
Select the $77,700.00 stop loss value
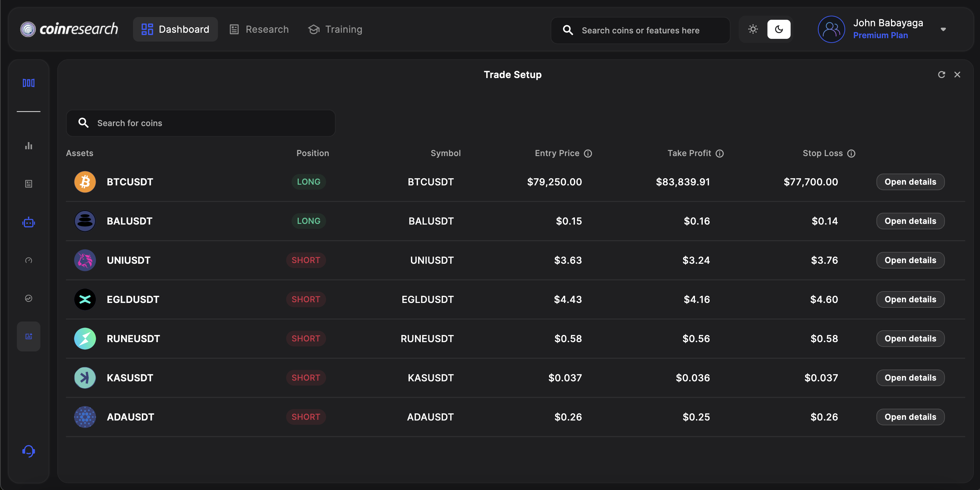811,182
